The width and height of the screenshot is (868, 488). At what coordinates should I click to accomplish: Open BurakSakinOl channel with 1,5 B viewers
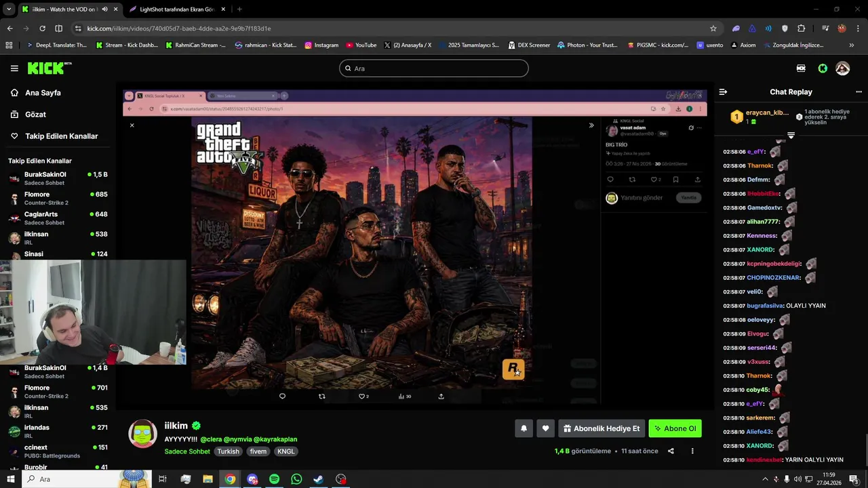click(58, 178)
